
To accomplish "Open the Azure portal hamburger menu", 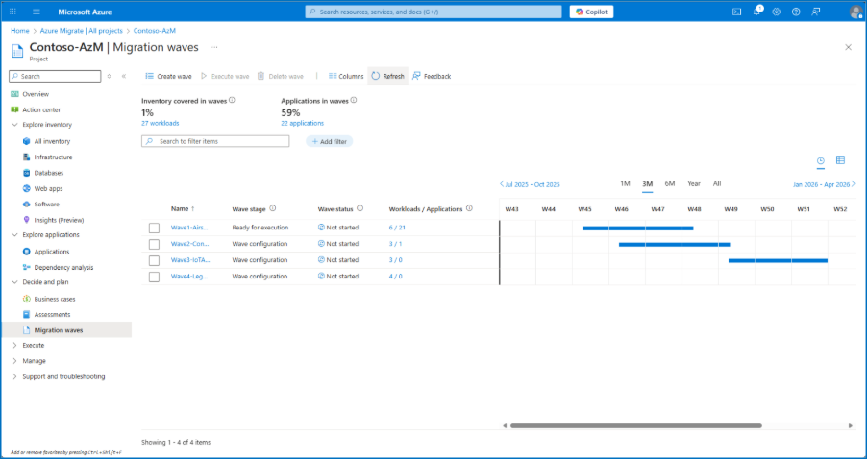I will click(37, 12).
